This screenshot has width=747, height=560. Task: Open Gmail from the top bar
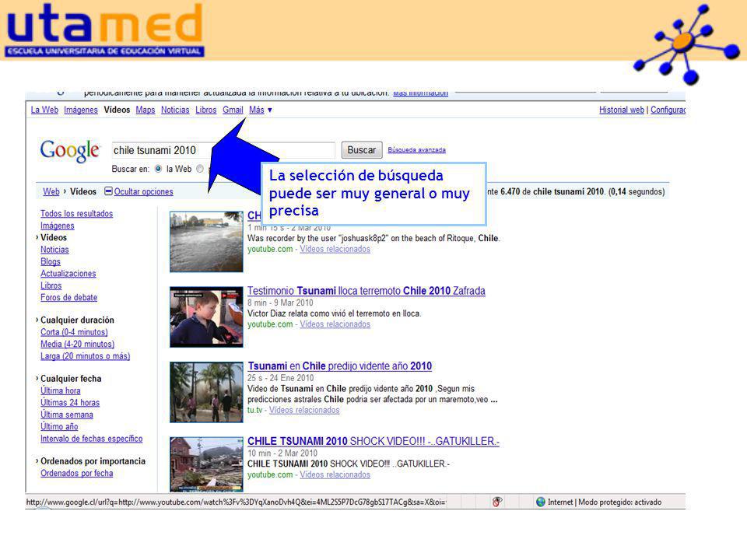coord(233,110)
